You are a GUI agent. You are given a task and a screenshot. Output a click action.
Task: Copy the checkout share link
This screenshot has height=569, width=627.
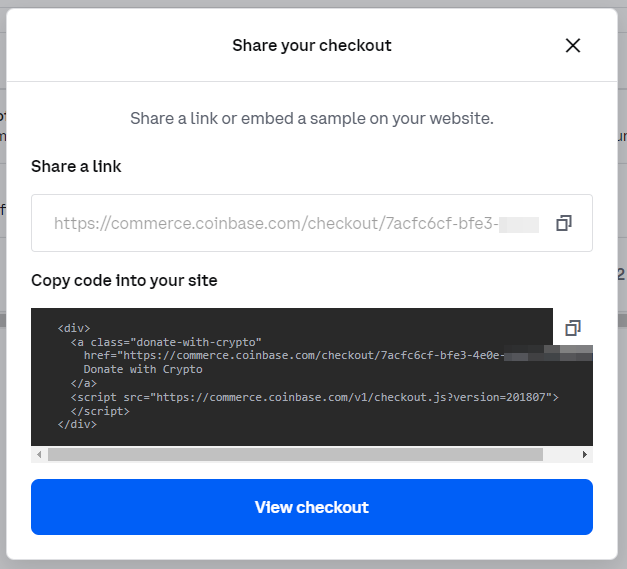click(564, 223)
